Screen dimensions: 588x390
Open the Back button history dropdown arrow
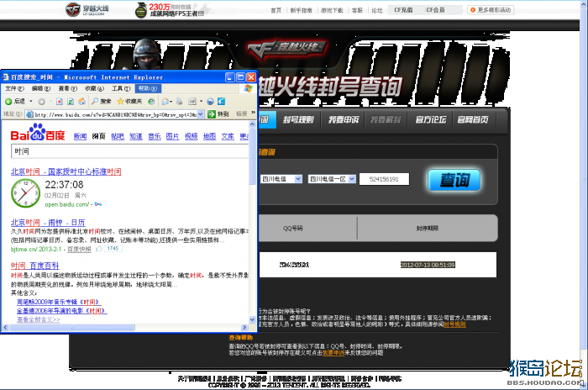[x=31, y=102]
